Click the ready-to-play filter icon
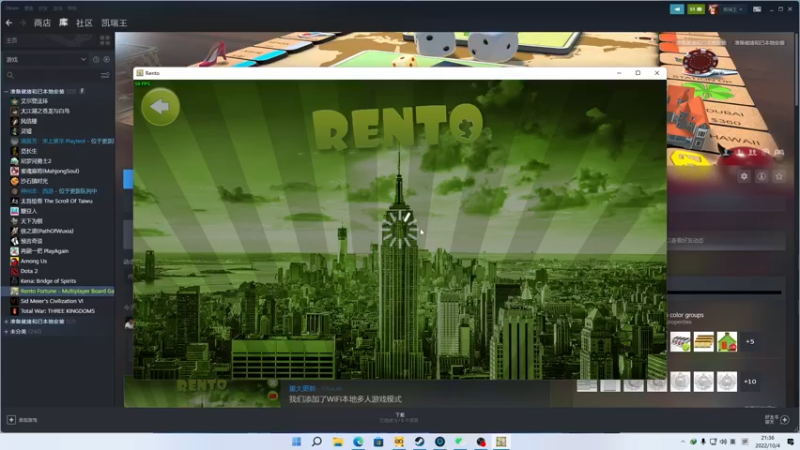This screenshot has height=450, width=800. (107, 60)
